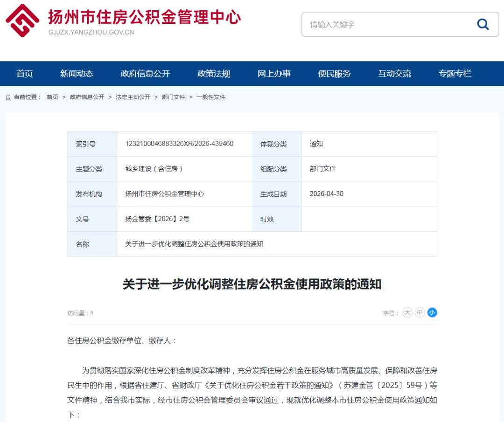Viewport: 504px width, 422px height.
Task: Click the 文号 label cell
Action: pos(92,219)
